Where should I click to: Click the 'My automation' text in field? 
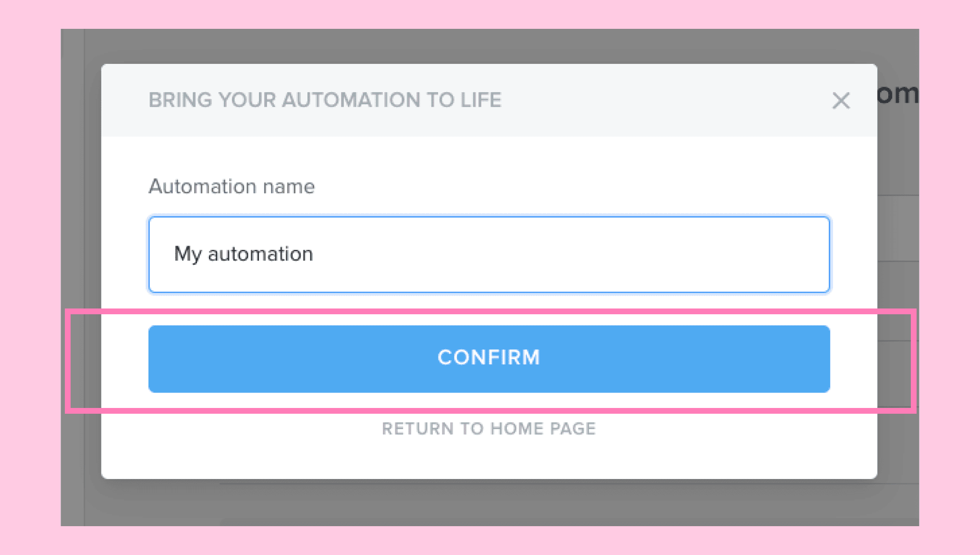point(244,254)
